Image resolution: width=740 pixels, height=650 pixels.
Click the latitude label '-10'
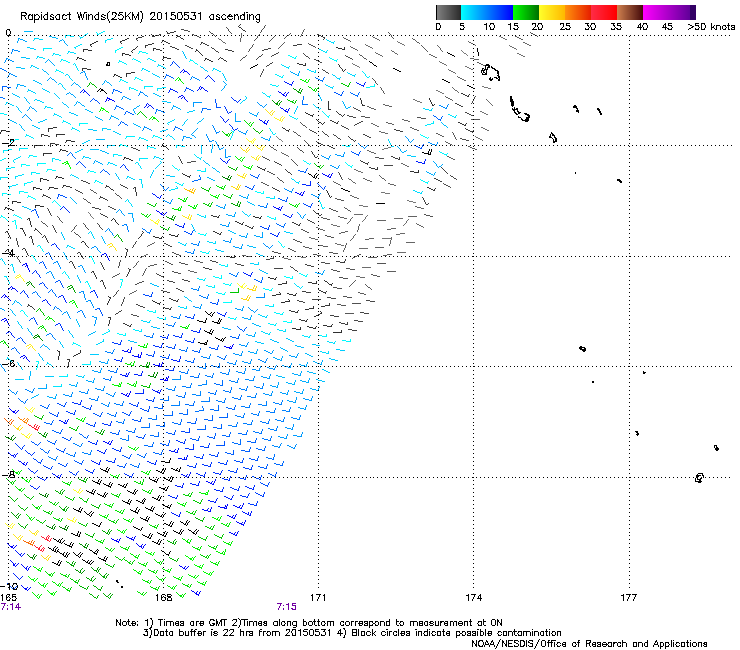9,586
